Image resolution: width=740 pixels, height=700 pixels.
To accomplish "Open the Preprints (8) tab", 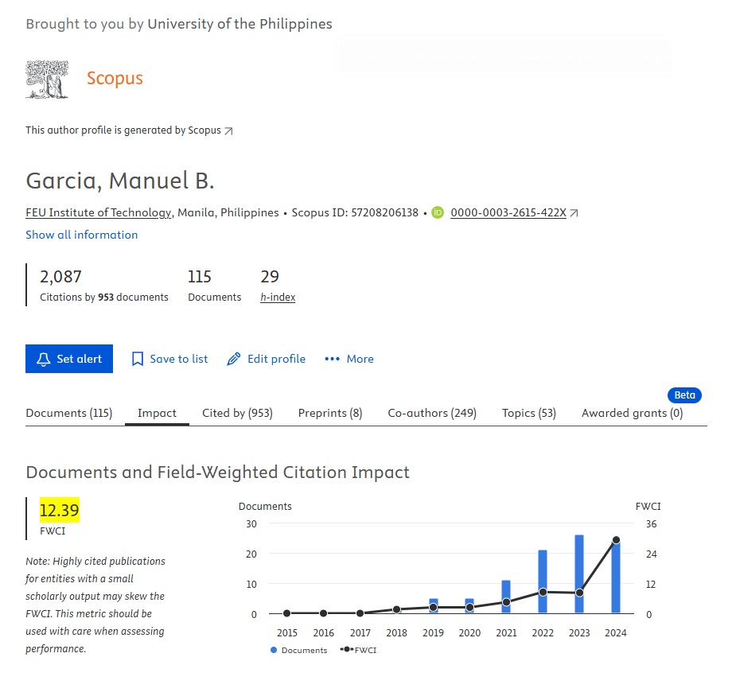I will pyautogui.click(x=330, y=413).
